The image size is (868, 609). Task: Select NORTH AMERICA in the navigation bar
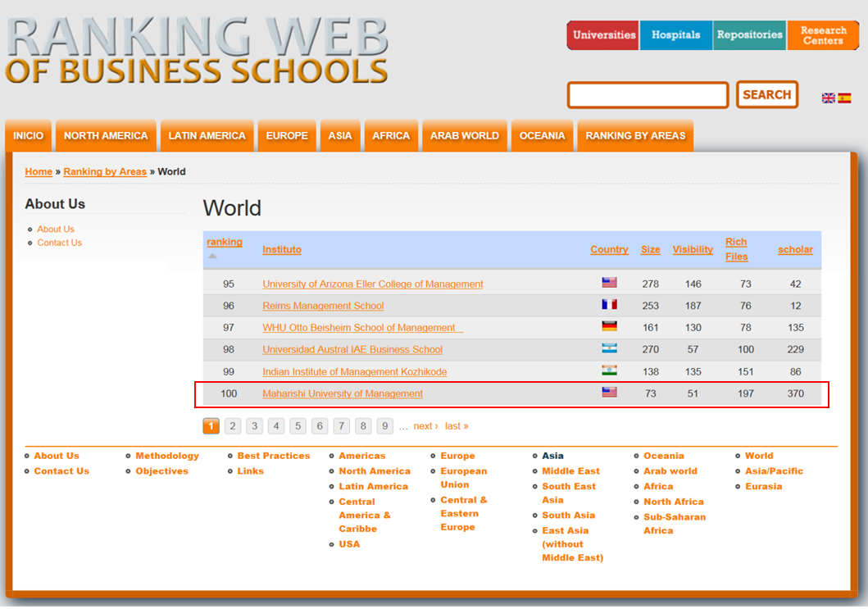coord(106,135)
